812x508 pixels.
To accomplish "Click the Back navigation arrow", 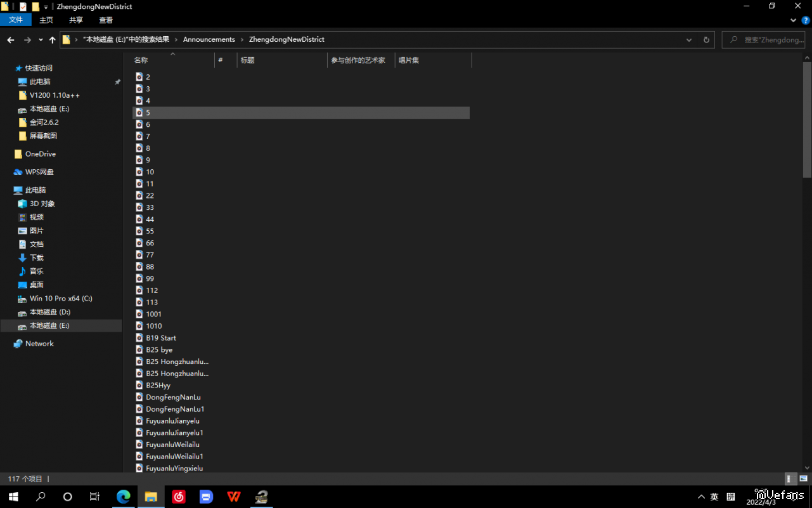I will 11,40.
